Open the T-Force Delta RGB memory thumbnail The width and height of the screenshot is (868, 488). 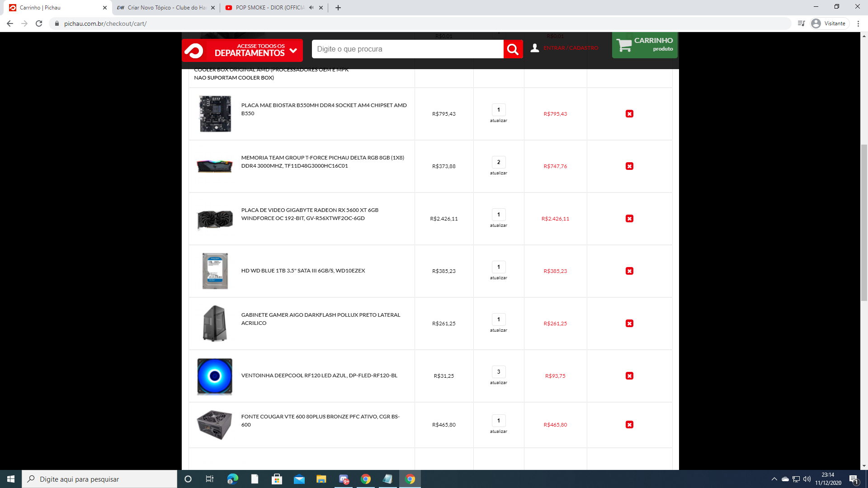click(x=215, y=166)
